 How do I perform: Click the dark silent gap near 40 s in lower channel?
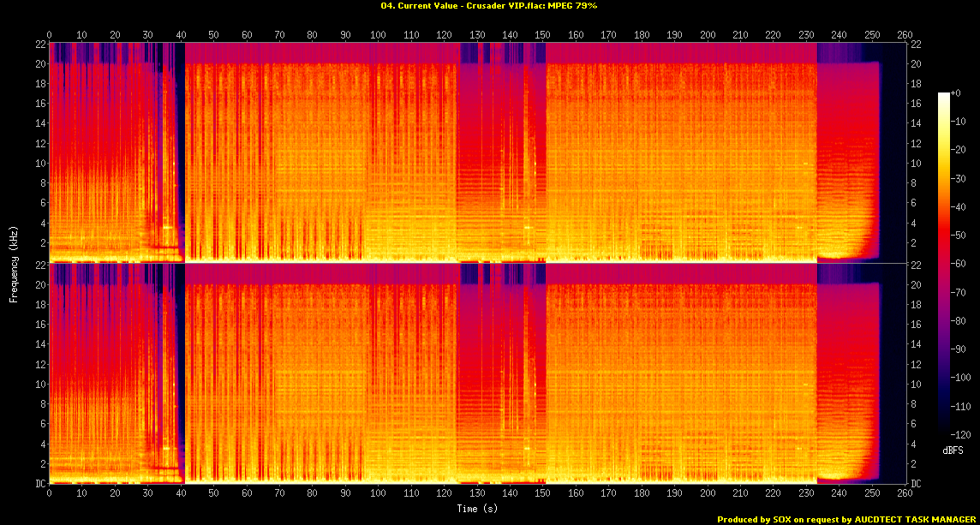pos(180,377)
